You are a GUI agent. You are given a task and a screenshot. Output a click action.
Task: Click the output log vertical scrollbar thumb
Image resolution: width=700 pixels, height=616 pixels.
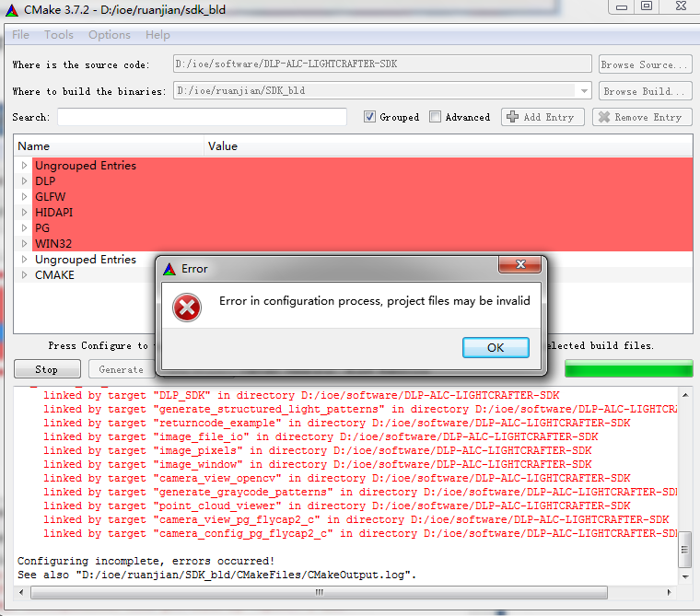click(685, 549)
